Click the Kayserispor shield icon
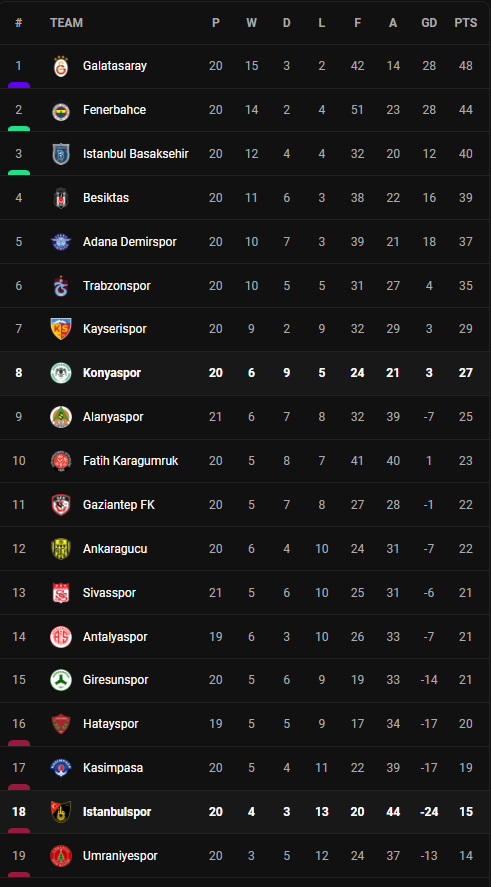This screenshot has height=887, width=491. tap(61, 329)
